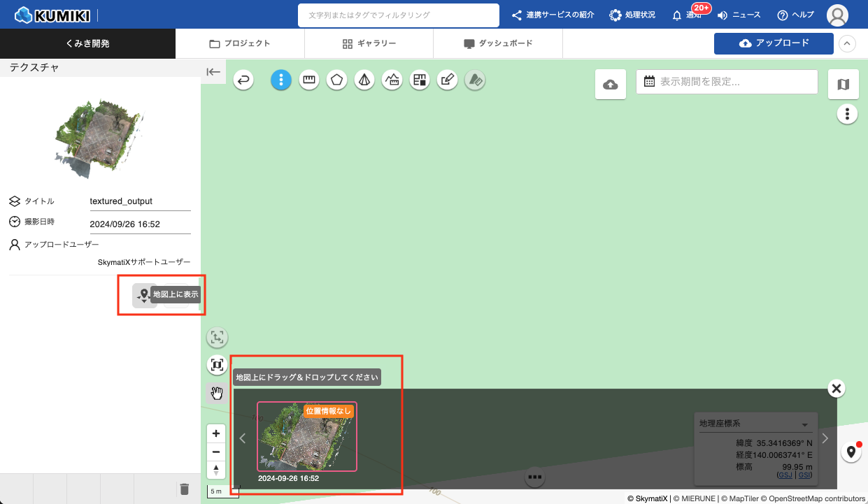
Task: Toggle the map layer style button
Action: [843, 85]
